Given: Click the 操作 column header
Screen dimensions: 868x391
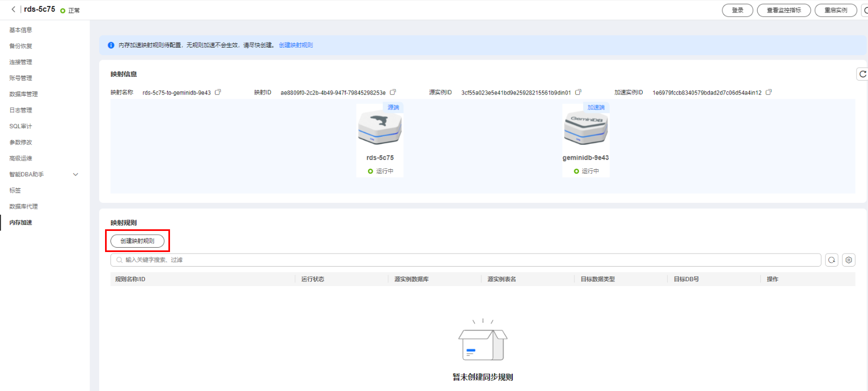Looking at the screenshot, I should tap(772, 279).
